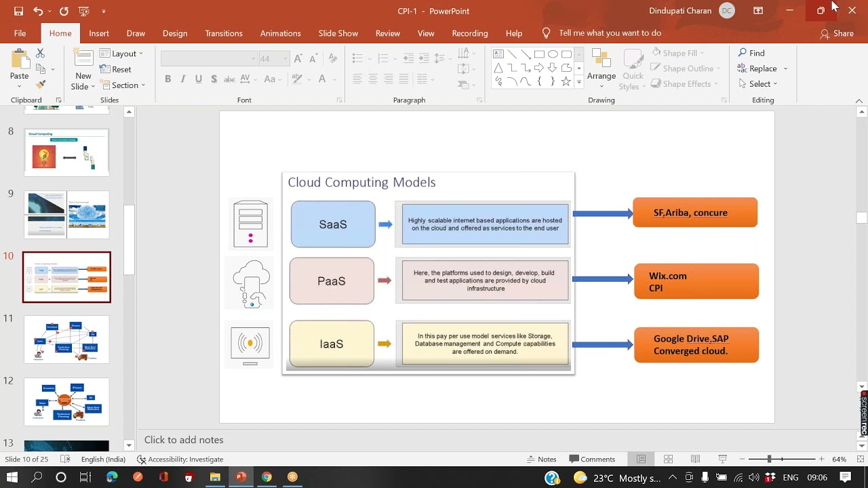
Task: Expand the shapes gallery More arrow
Action: (578, 82)
